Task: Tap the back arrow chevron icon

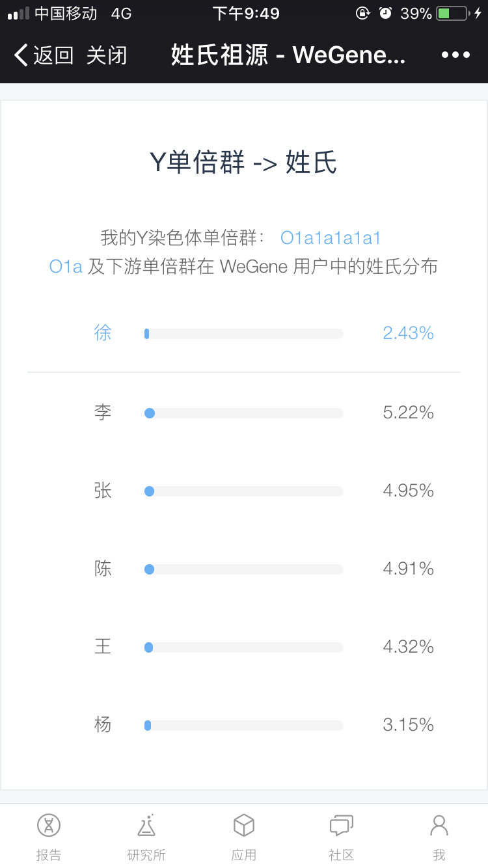Action: pyautogui.click(x=21, y=55)
